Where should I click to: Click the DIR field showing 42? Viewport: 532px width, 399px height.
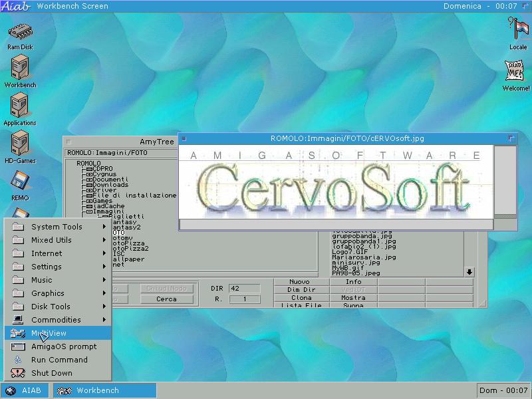[244, 289]
